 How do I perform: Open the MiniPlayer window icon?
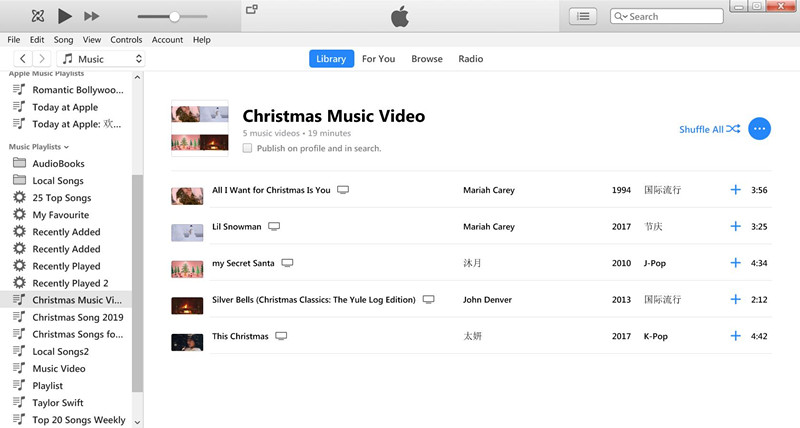[252, 9]
